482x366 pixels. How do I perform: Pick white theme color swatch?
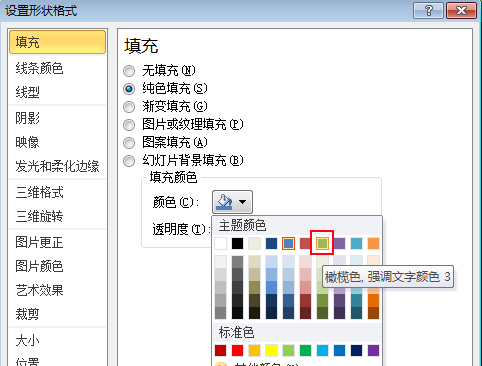point(221,244)
